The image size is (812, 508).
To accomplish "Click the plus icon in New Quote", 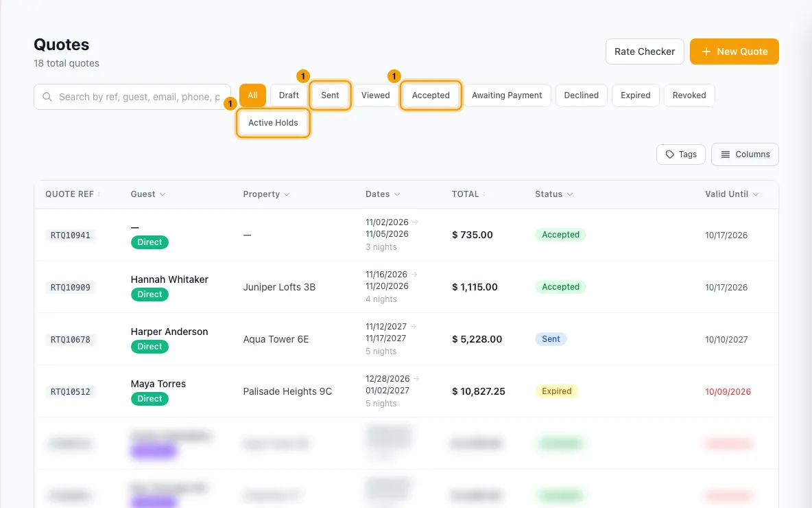I will [706, 51].
